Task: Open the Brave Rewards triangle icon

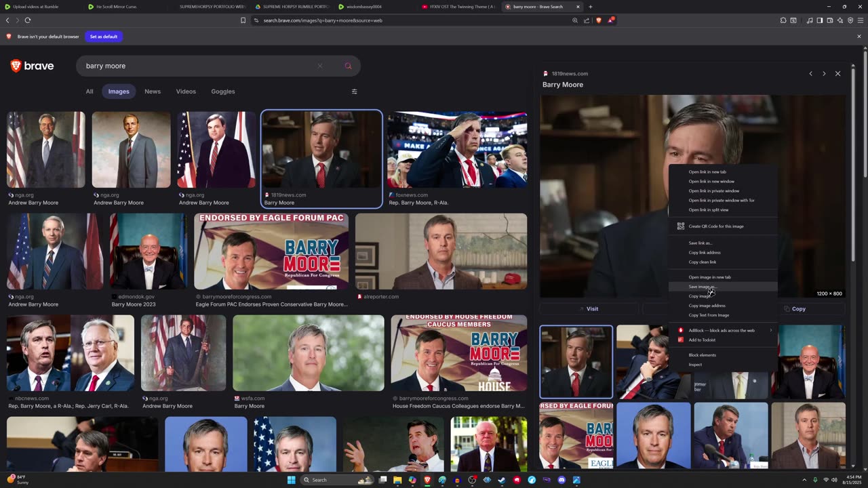Action: [610, 20]
